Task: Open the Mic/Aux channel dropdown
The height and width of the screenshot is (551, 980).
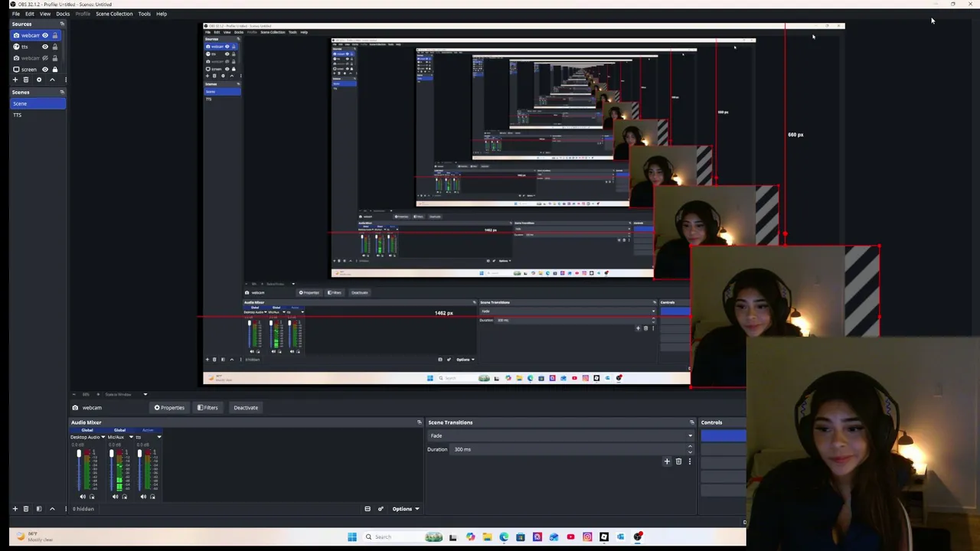Action: (131, 437)
